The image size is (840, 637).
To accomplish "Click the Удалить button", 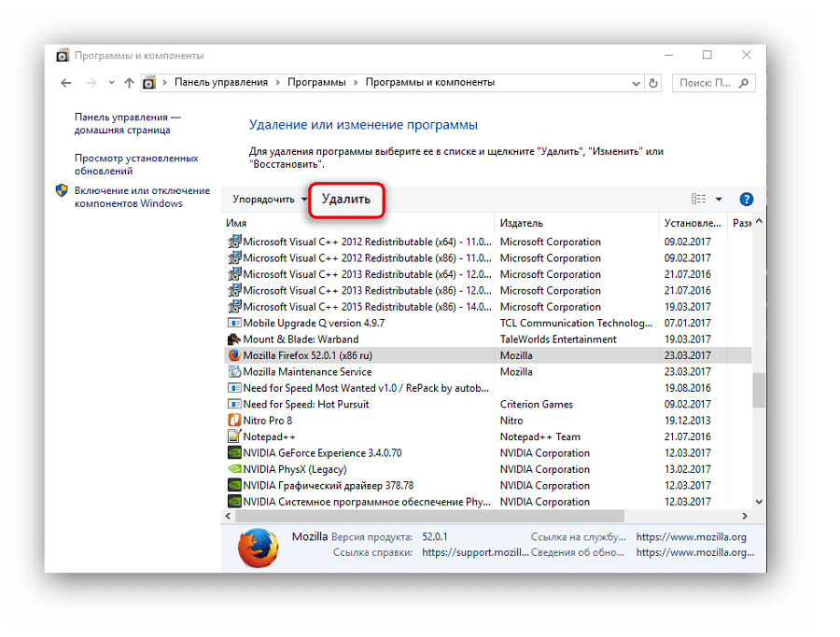I will (x=346, y=199).
